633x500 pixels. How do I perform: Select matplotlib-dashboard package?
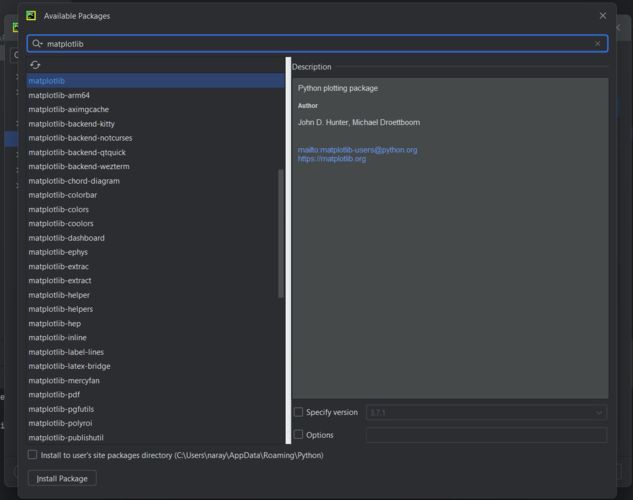(155, 238)
